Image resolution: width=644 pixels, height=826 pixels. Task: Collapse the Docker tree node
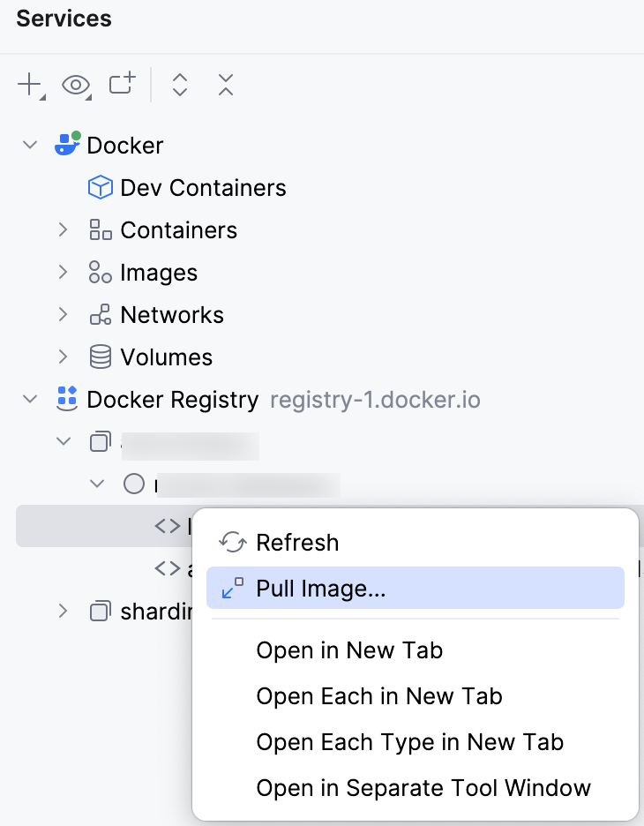click(x=29, y=145)
